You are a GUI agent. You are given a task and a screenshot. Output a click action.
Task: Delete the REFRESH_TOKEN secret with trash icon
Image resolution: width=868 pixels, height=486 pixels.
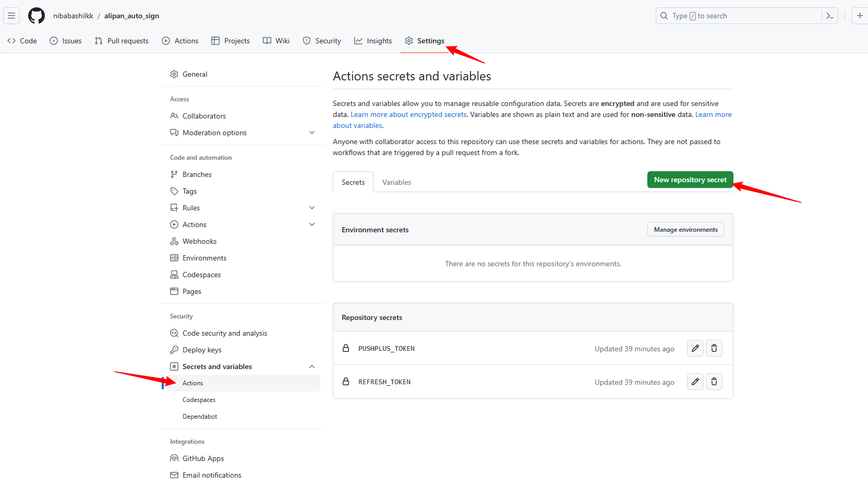pos(714,382)
